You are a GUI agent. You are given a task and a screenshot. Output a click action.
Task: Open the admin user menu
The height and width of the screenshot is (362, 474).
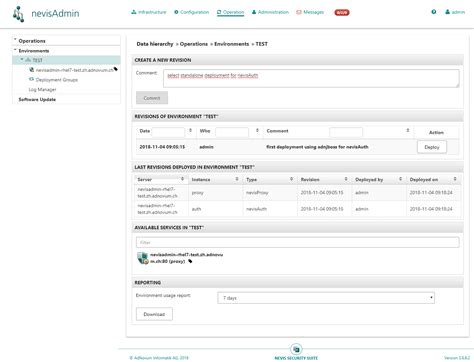tap(455, 12)
